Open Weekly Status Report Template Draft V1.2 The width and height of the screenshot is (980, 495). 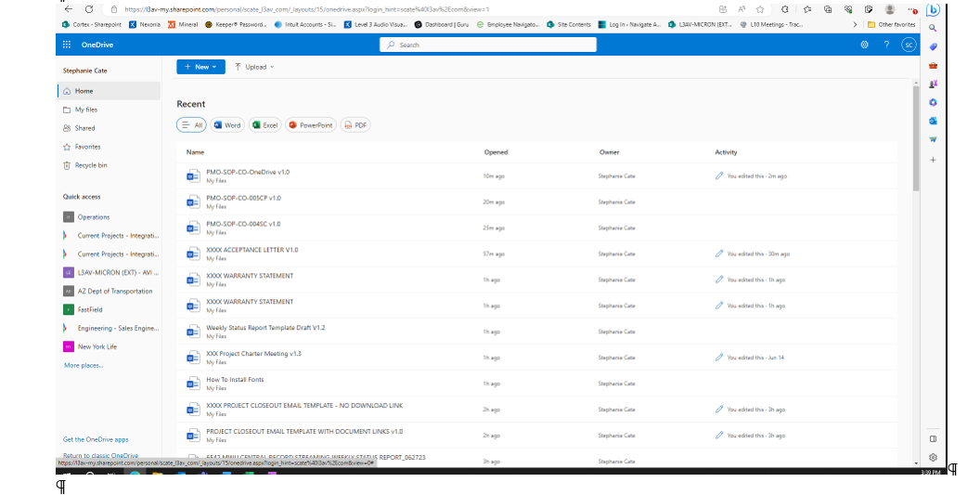point(265,328)
